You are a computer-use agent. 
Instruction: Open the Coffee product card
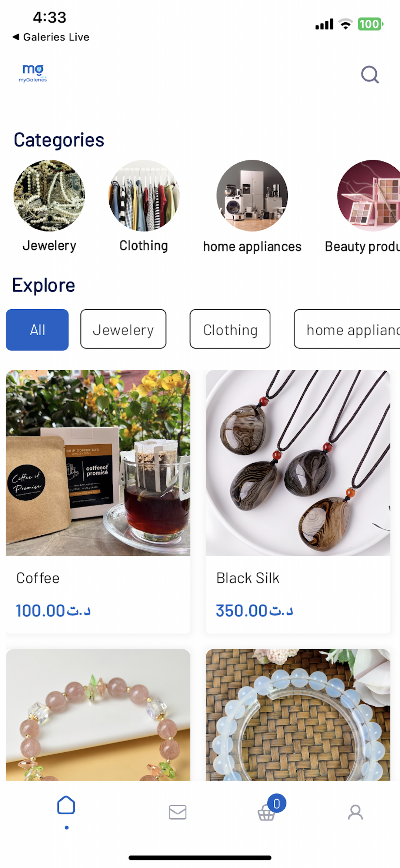point(98,502)
